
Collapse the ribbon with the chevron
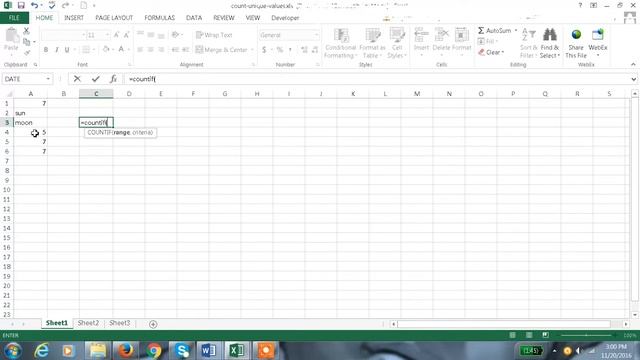coord(633,64)
